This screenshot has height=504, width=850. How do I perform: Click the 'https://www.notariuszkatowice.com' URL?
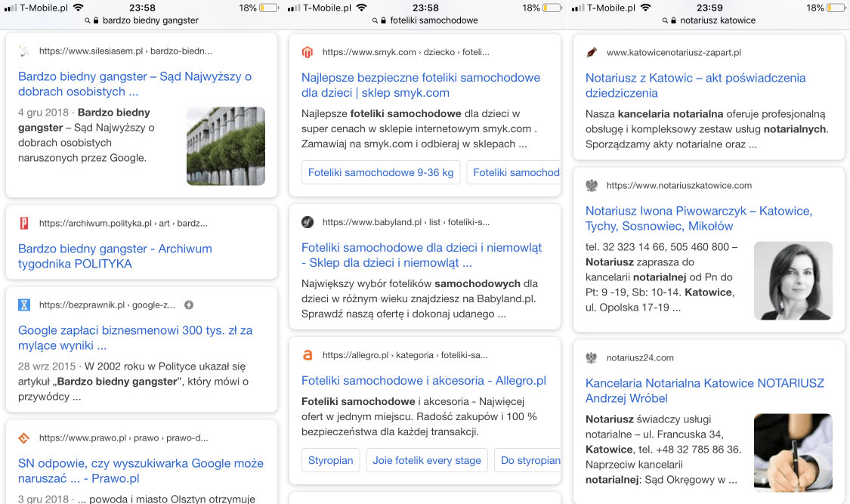coord(679,185)
